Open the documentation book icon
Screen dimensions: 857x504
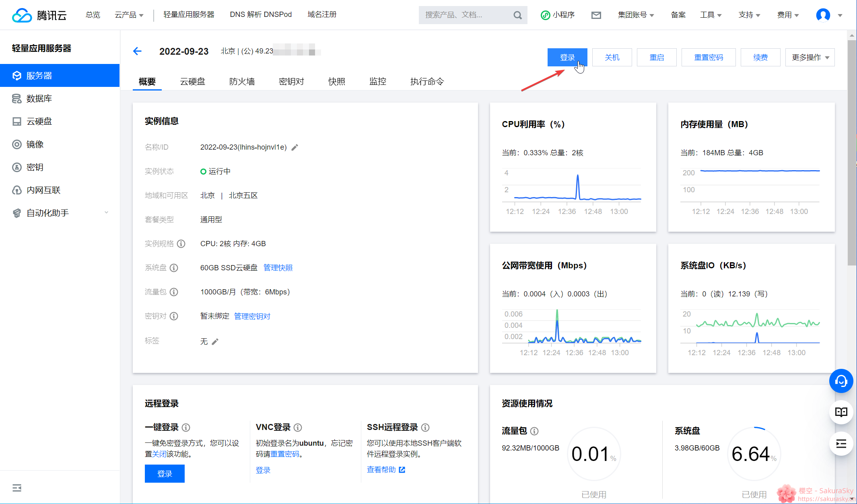click(841, 412)
